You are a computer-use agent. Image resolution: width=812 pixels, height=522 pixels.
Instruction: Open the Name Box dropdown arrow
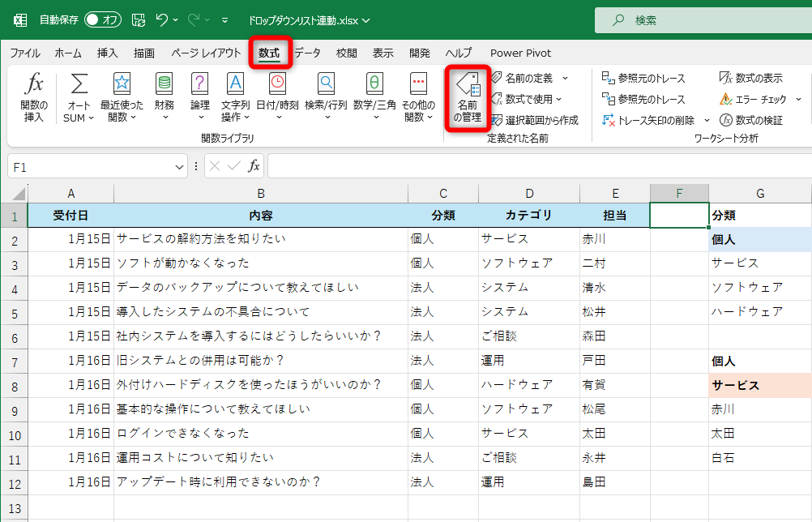pos(180,165)
